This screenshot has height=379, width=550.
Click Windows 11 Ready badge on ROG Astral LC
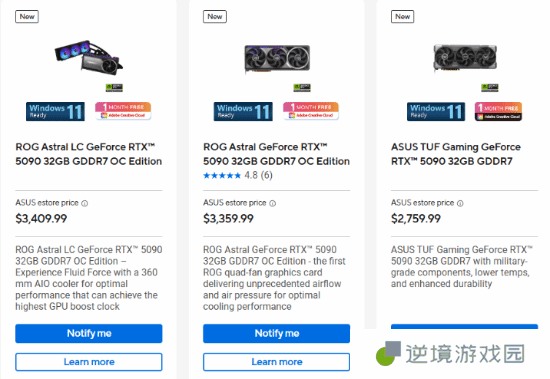click(55, 112)
